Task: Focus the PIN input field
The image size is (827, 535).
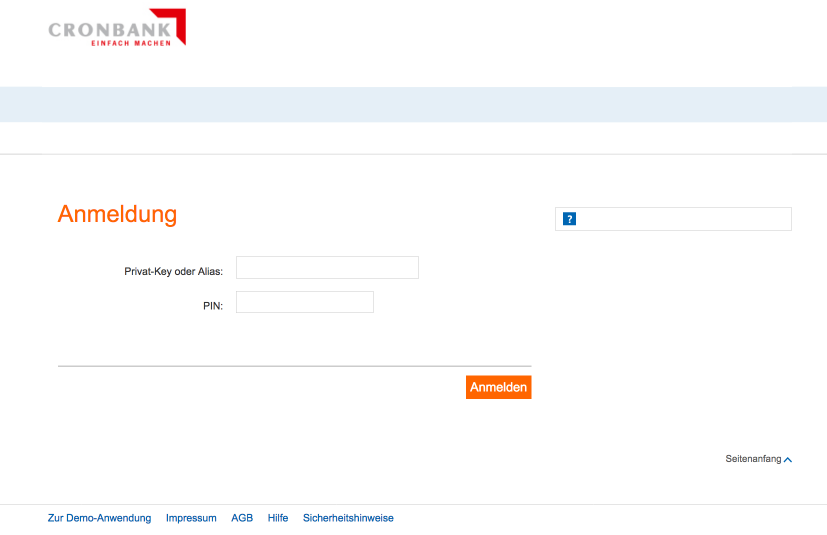Action: click(304, 302)
